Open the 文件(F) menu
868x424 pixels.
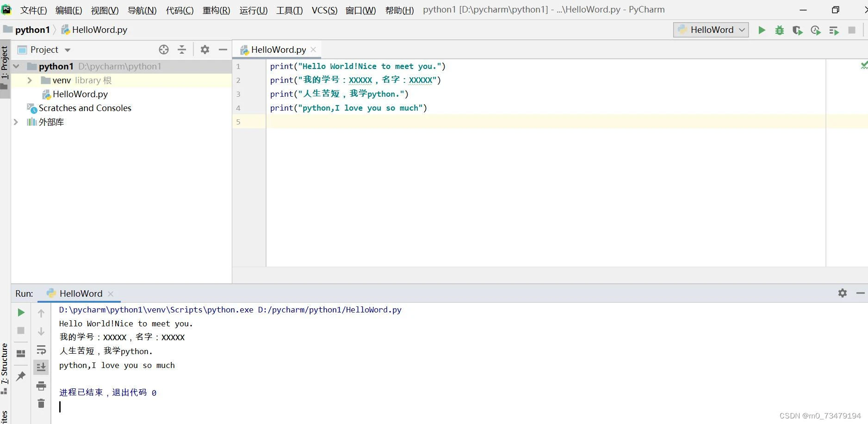point(33,10)
